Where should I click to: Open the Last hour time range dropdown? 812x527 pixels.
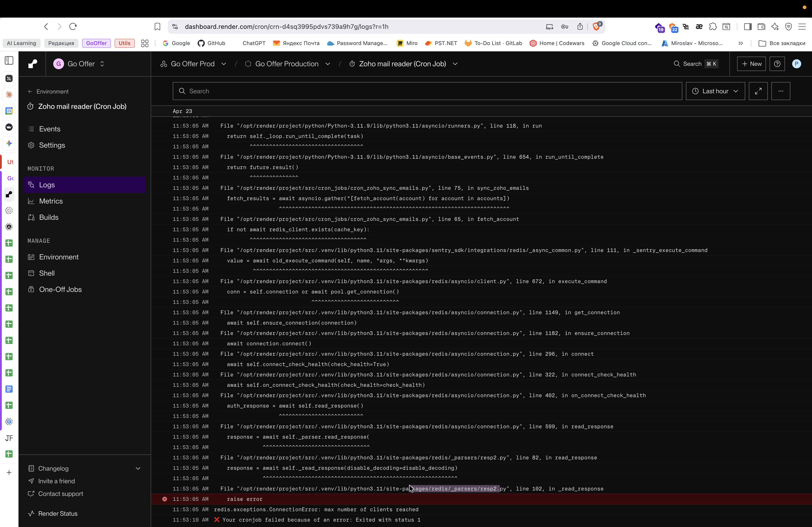[715, 91]
